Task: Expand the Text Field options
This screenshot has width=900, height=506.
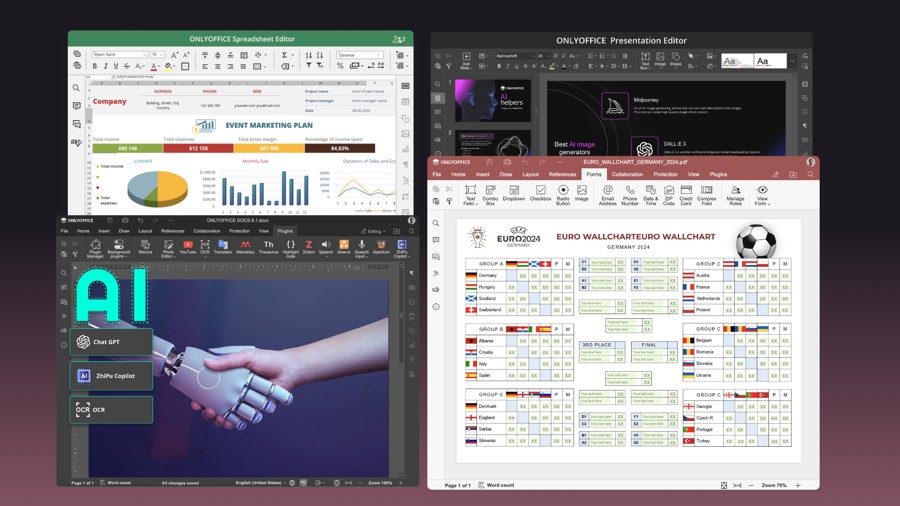Action: pos(470,195)
